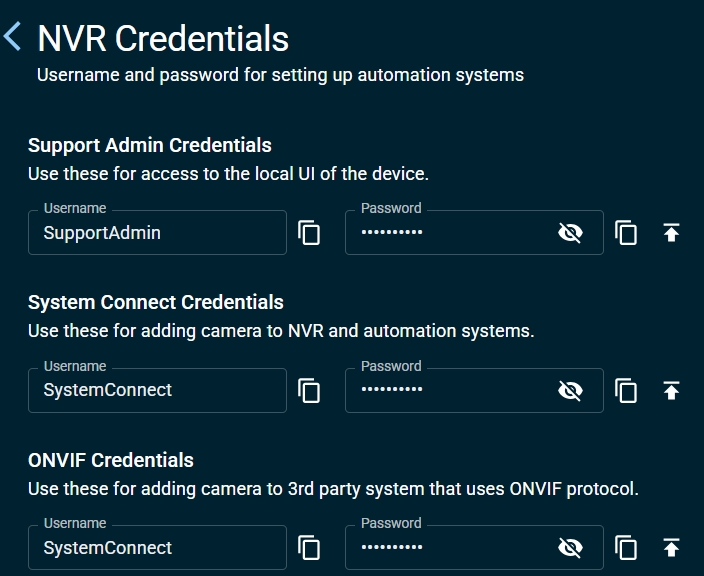704x576 pixels.
Task: Copy the SupportAdmin username
Action: pos(309,233)
